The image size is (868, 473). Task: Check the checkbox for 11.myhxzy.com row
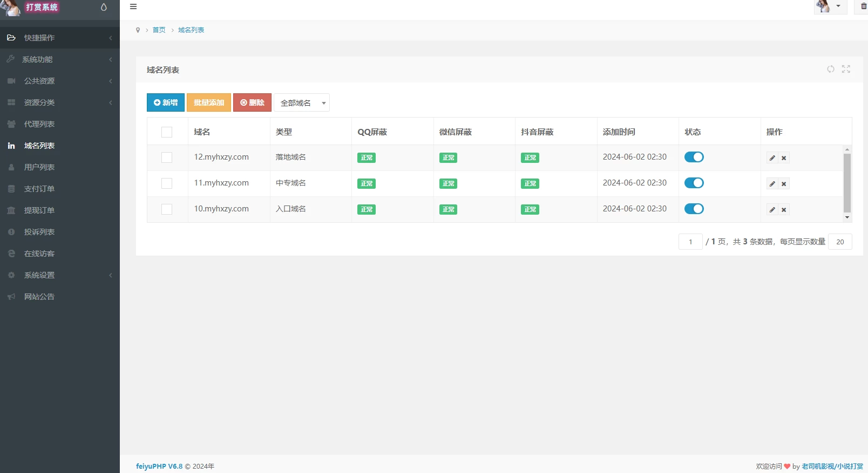[167, 183]
